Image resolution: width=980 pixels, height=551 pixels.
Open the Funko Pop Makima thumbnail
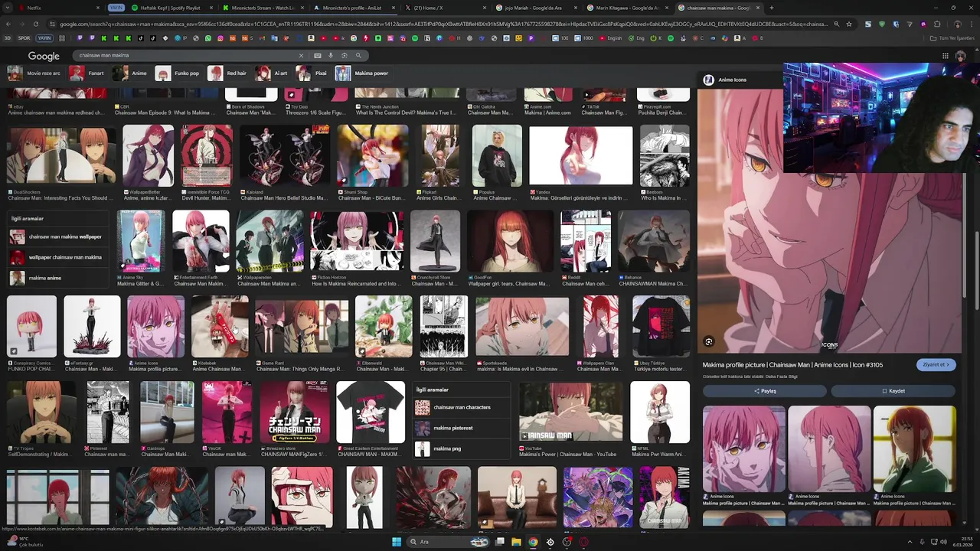point(31,326)
